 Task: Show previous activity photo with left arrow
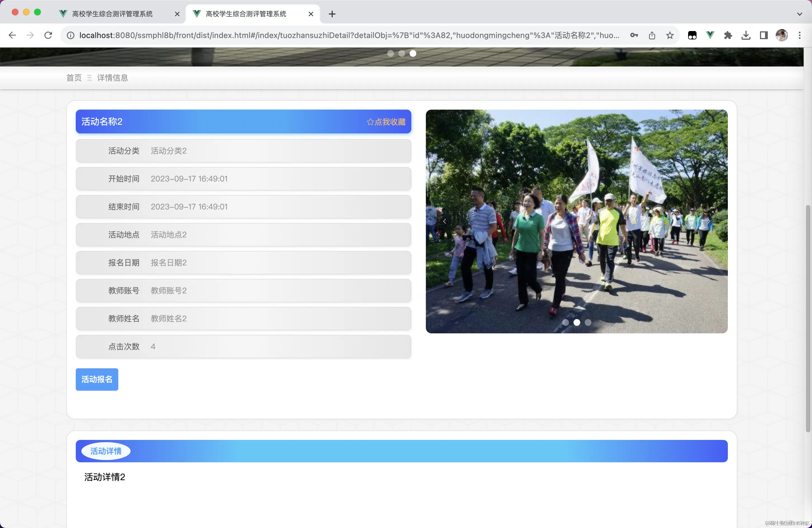pyautogui.click(x=445, y=221)
